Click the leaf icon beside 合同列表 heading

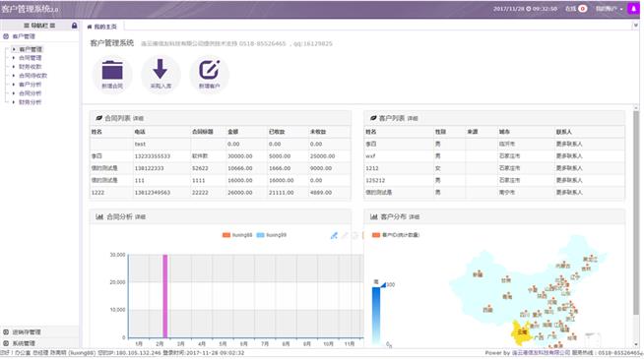coord(98,118)
